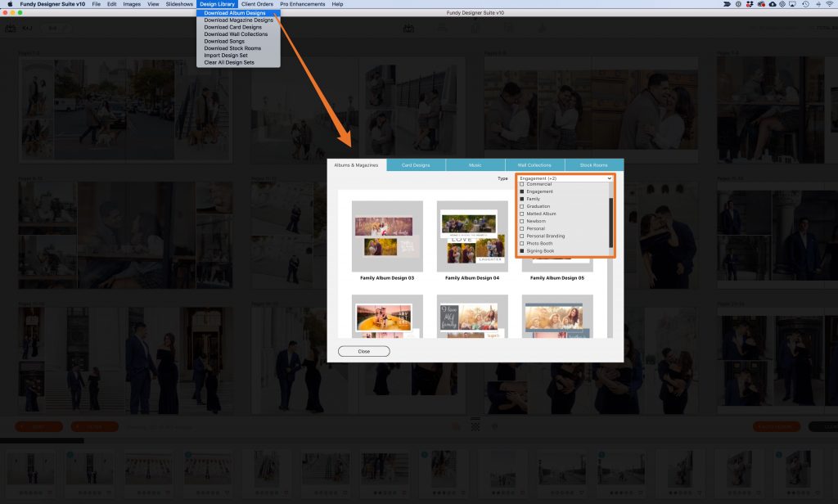Image resolution: width=838 pixels, height=504 pixels.
Task: Check the Commercial type checkbox
Action: (522, 184)
